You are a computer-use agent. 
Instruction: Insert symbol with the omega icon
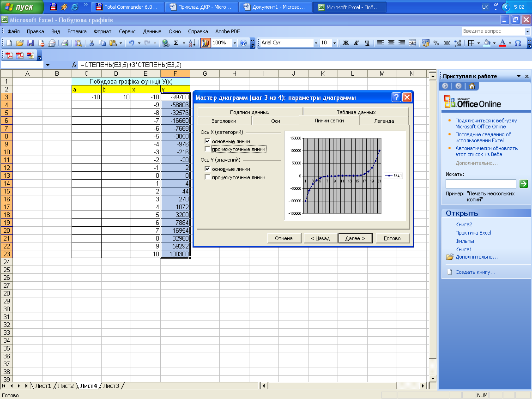click(518, 43)
